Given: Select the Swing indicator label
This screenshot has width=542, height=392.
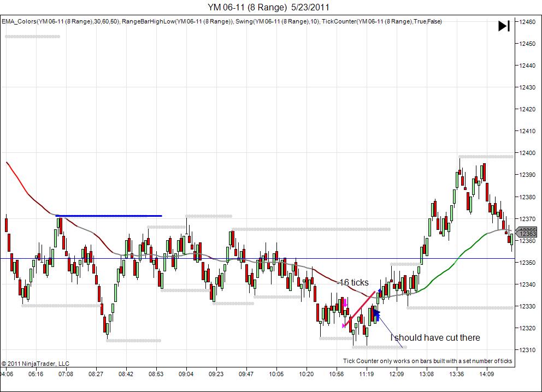Looking at the screenshot, I should (278, 21).
